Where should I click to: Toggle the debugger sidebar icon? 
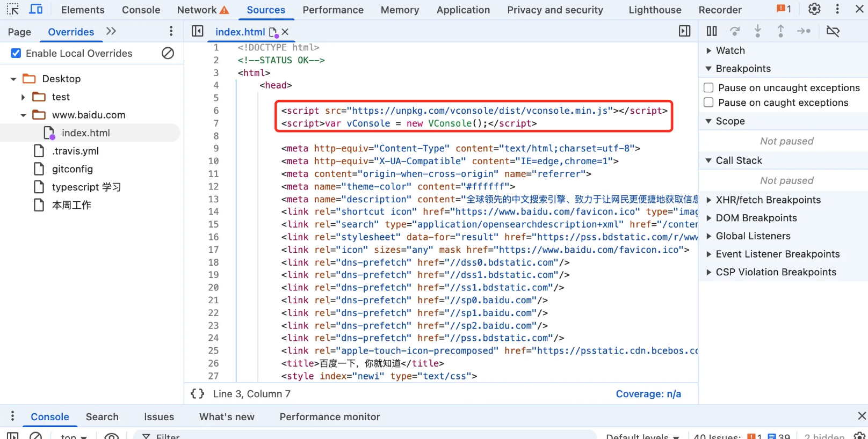[x=685, y=31]
